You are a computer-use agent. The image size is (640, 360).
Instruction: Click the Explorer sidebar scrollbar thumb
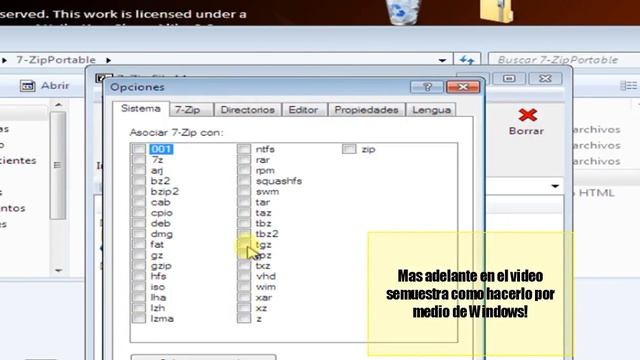(58, 165)
